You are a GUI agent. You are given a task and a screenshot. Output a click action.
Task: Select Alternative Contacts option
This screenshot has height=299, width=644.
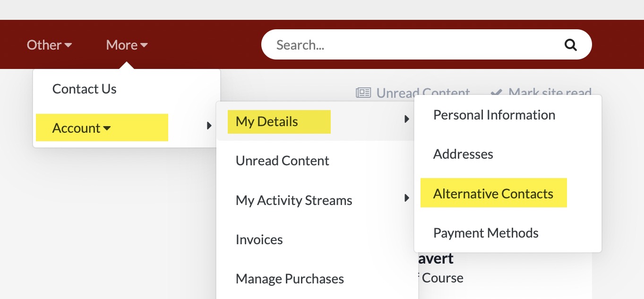493,194
